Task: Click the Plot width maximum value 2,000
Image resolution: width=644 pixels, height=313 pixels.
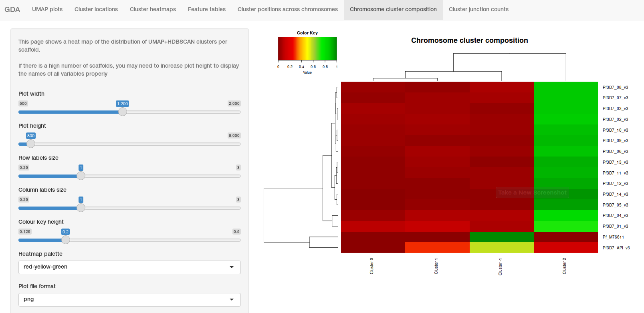Action: coord(234,103)
